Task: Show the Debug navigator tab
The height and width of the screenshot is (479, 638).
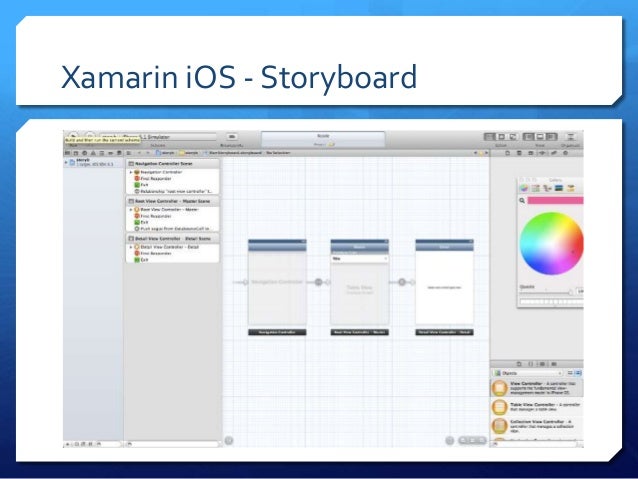Action: tap(101, 153)
